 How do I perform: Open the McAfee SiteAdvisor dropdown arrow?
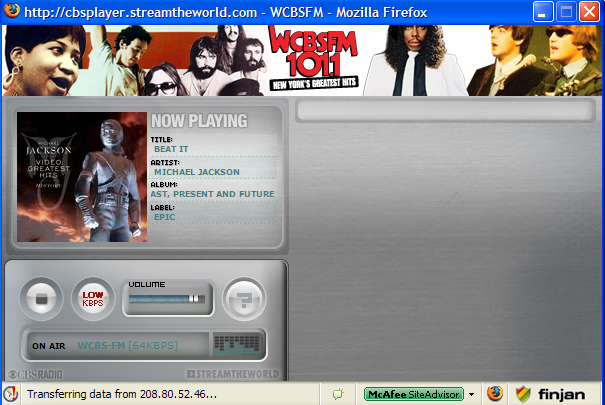(471, 395)
